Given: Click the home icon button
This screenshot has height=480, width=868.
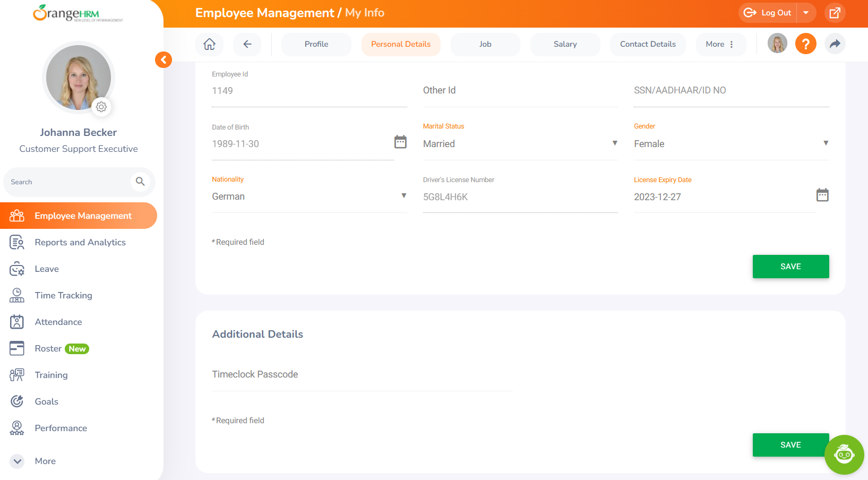Looking at the screenshot, I should [210, 44].
